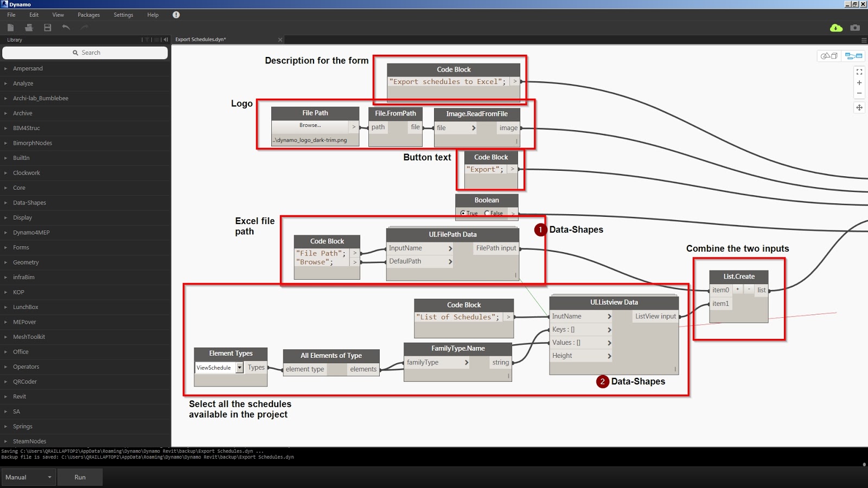This screenshot has width=868, height=488.
Task: Open the Manual run mode dropdown
Action: pyautogui.click(x=28, y=477)
